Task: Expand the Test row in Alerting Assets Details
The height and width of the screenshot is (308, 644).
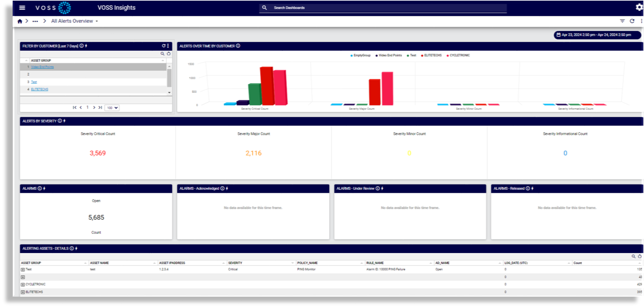Action: [x=22, y=269]
